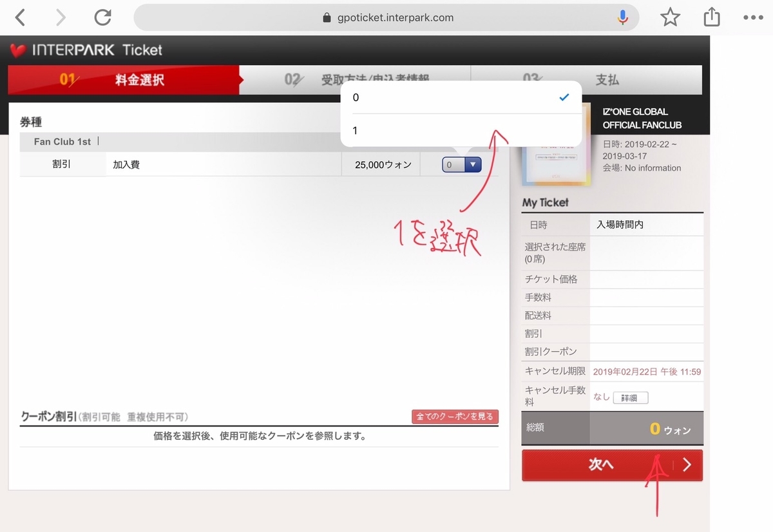Go back with the browser back arrow
This screenshot has height=532, width=773.
point(21,17)
